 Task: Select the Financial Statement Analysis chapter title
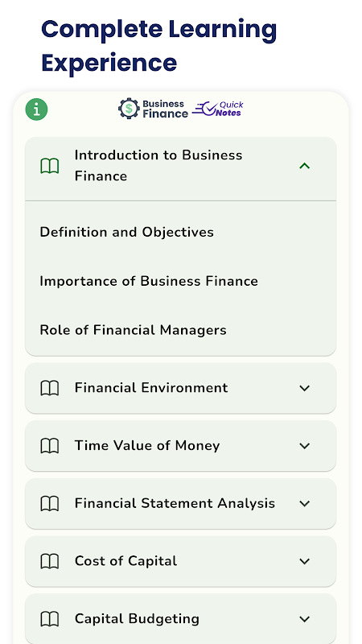175,503
